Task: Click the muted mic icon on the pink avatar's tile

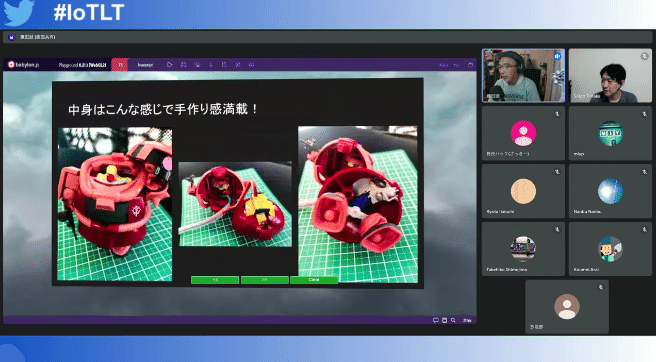Action: [557, 113]
